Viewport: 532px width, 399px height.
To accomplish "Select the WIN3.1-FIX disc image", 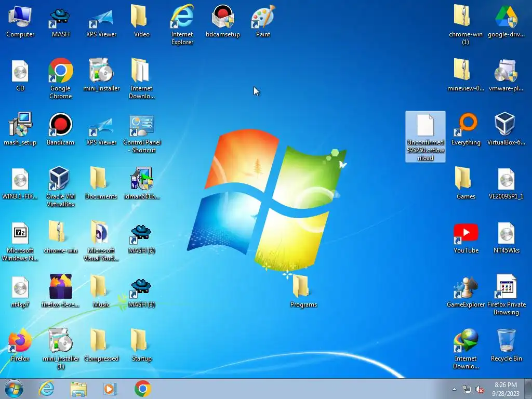I will pos(20,183).
